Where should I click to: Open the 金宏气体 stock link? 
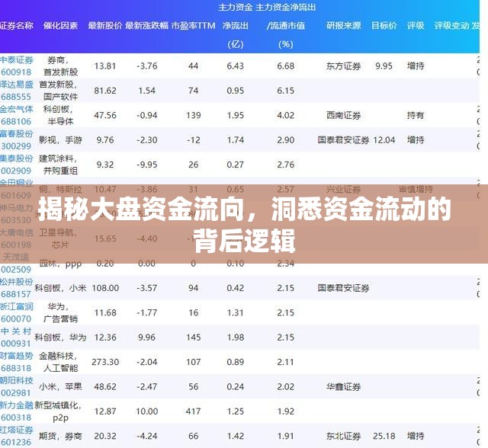(x=16, y=109)
